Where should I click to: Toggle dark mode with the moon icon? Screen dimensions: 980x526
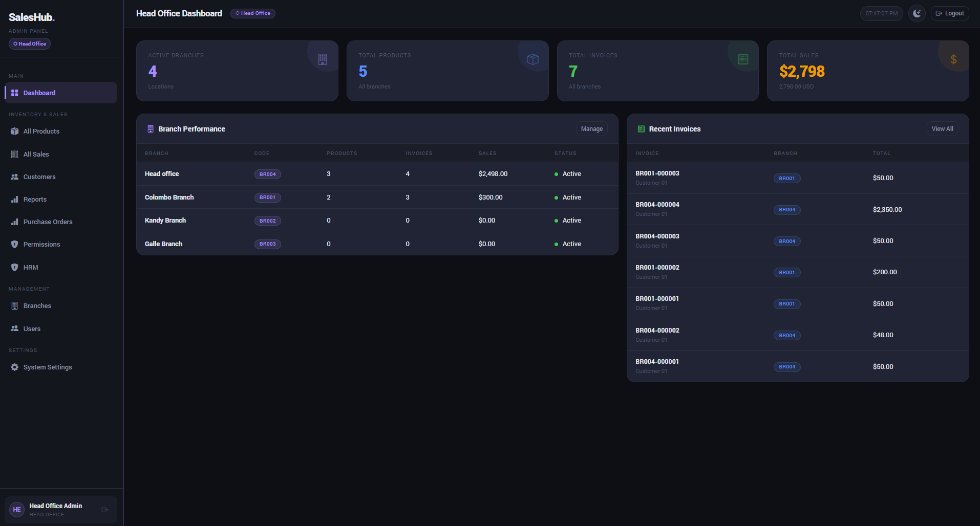917,13
